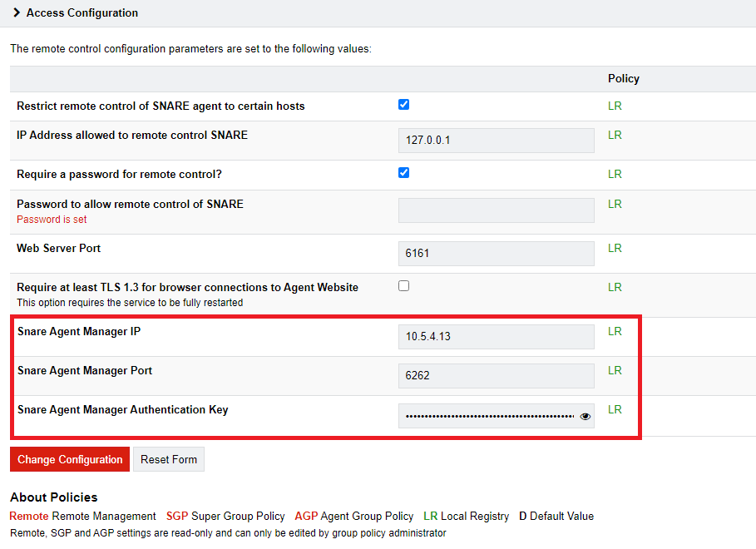Click LR policy label for the Password to allow remote control row
The image size is (756, 549).
[615, 204]
